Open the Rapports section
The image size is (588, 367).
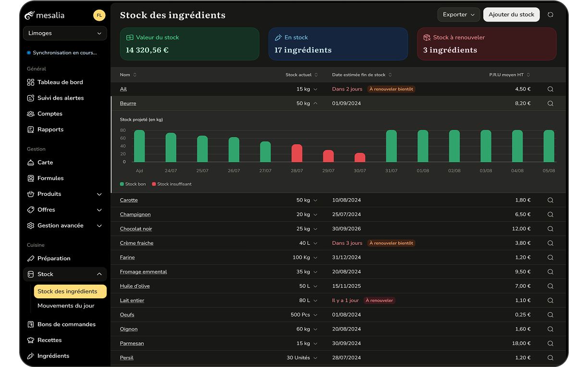click(x=49, y=129)
